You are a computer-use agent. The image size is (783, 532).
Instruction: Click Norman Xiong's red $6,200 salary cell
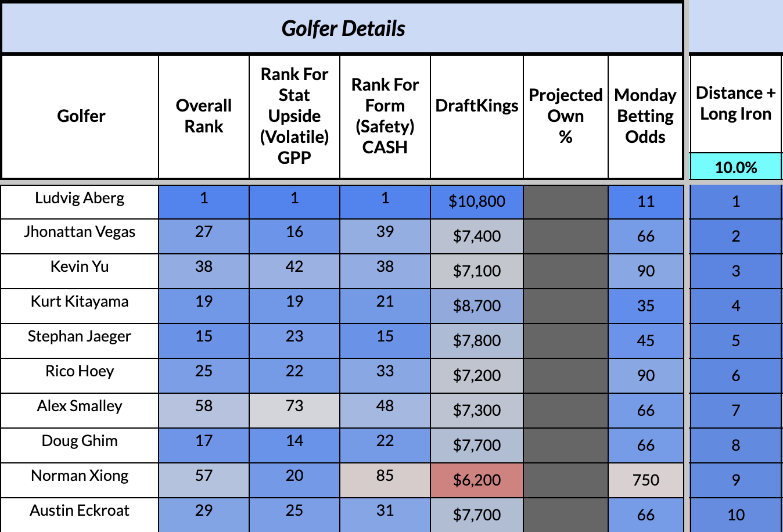pyautogui.click(x=477, y=480)
